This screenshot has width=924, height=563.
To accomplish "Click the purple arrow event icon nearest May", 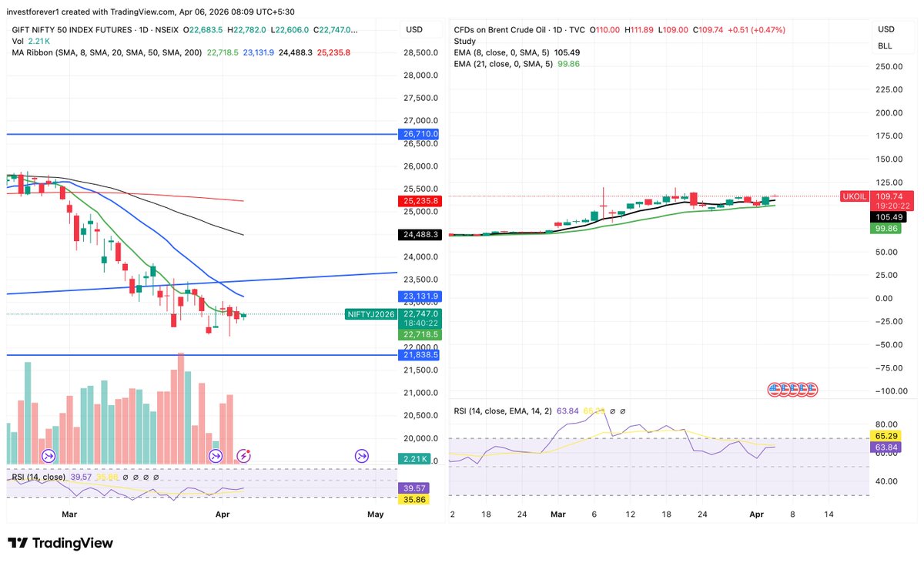I will click(x=362, y=456).
